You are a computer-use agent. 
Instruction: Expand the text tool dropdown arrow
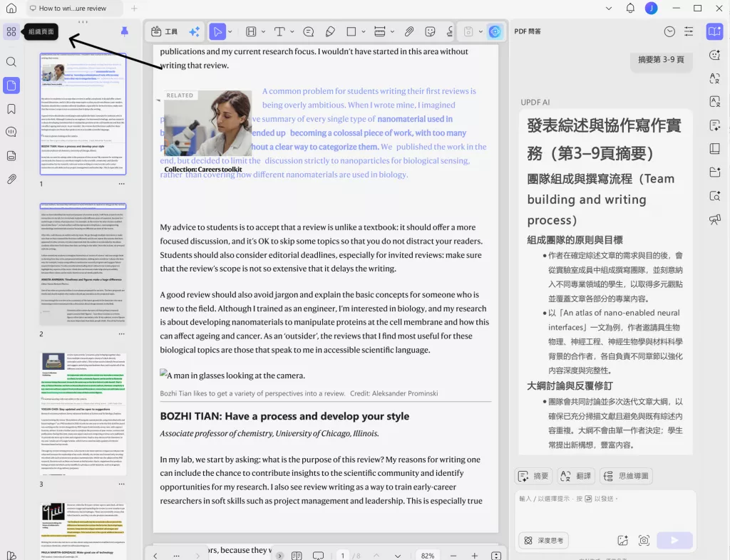(x=292, y=31)
